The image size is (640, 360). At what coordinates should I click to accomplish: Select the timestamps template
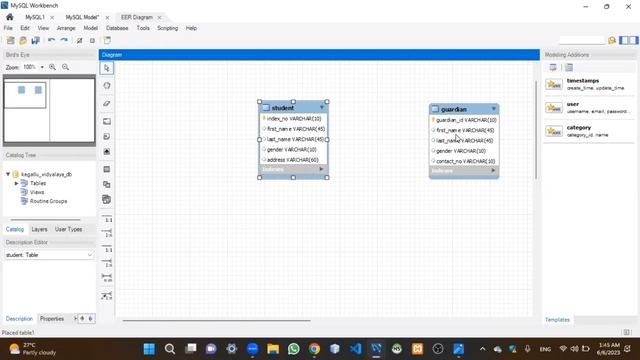pyautogui.click(x=589, y=84)
